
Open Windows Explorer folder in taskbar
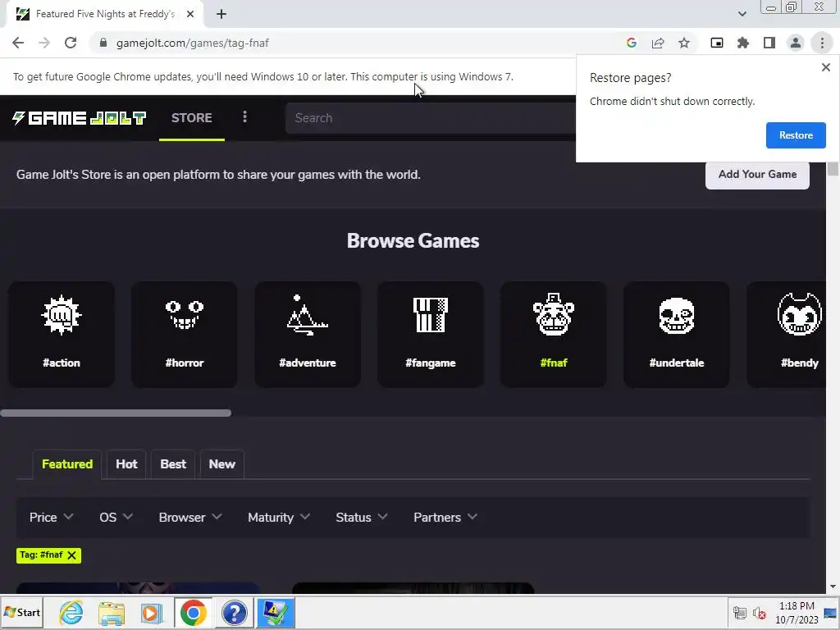click(112, 612)
